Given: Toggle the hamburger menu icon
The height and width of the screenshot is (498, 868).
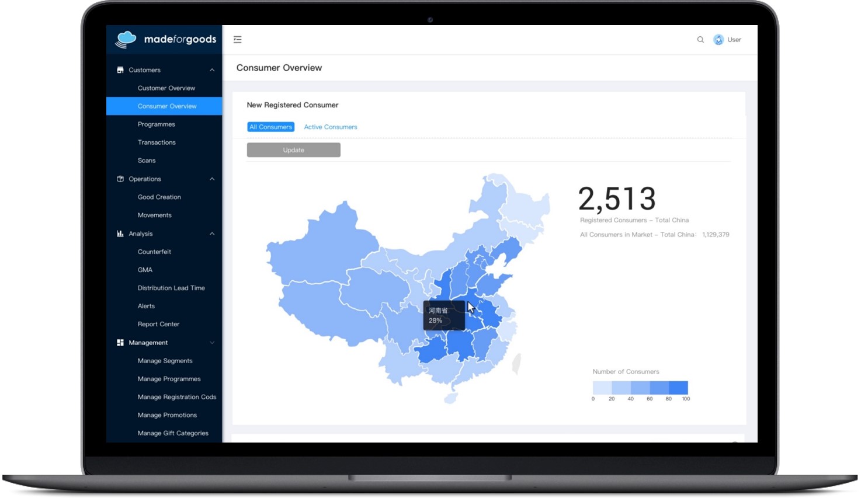Looking at the screenshot, I should tap(237, 40).
